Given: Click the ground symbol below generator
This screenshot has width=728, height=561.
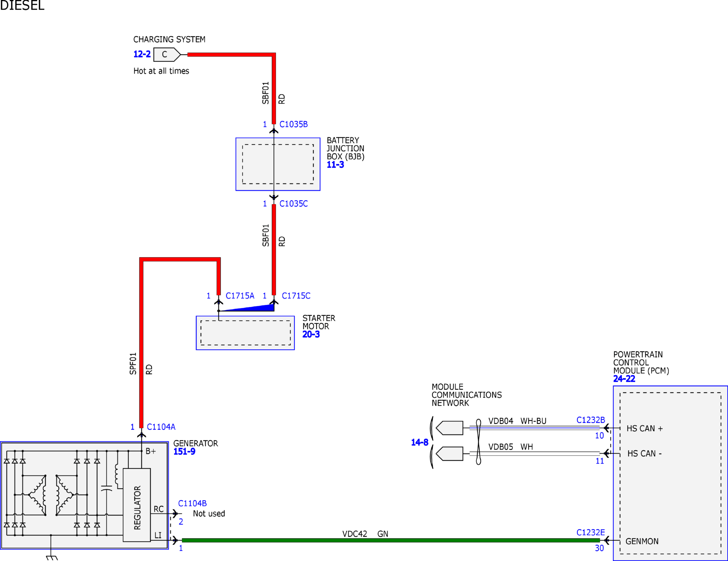Looking at the screenshot, I should coord(52,557).
